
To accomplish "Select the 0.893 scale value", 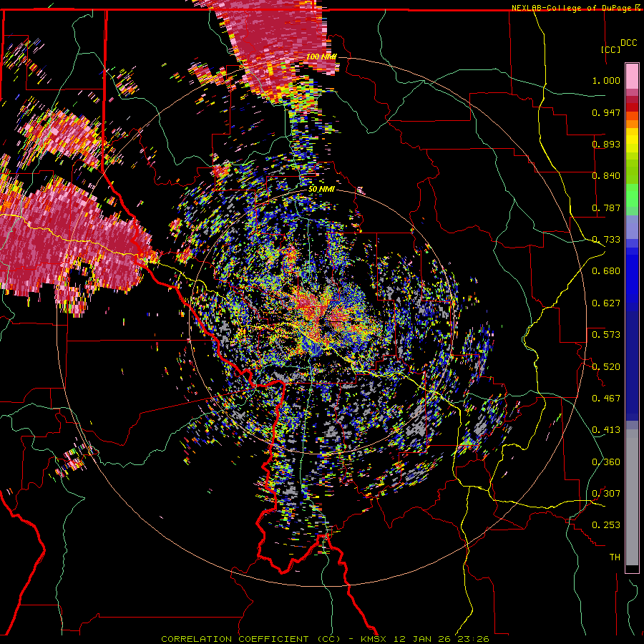I will [606, 144].
